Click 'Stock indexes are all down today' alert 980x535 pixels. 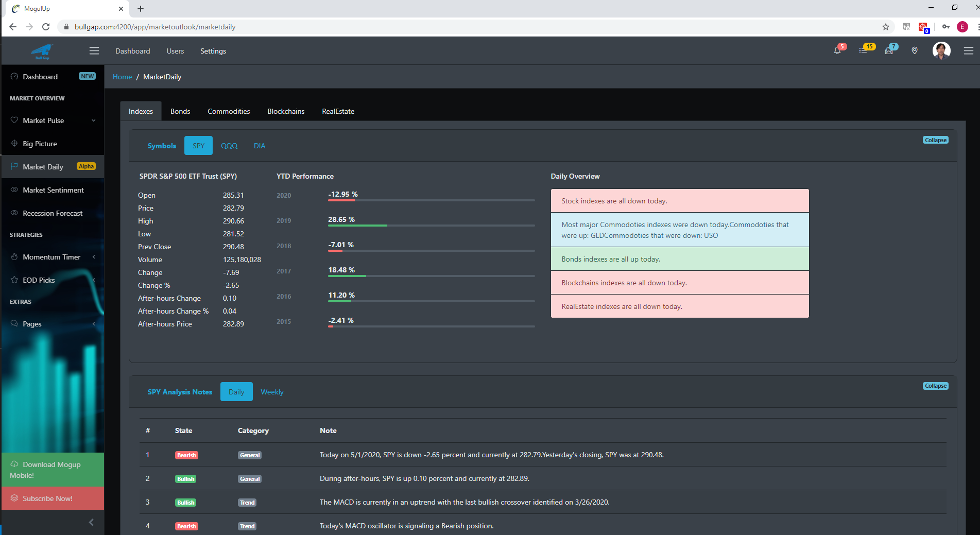(680, 201)
